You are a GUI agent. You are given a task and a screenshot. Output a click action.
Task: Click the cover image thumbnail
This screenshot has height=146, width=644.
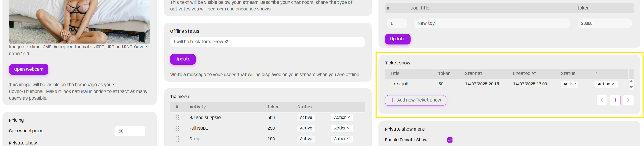[80, 21]
